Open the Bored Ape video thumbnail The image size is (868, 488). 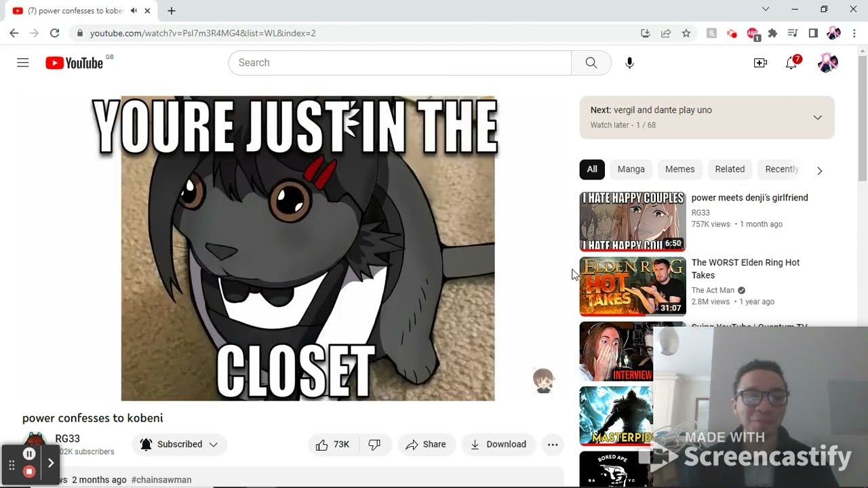pos(616,470)
